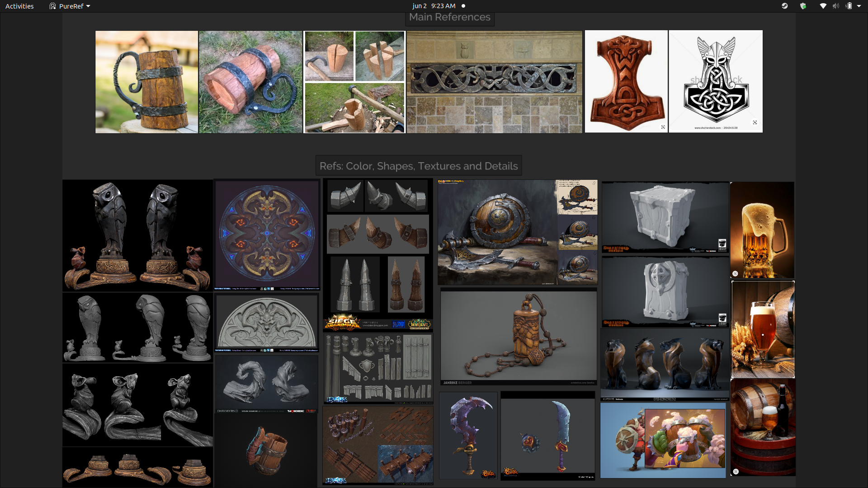Screen dimensions: 868x488
Task: Select the Main References title label
Action: [x=449, y=17]
